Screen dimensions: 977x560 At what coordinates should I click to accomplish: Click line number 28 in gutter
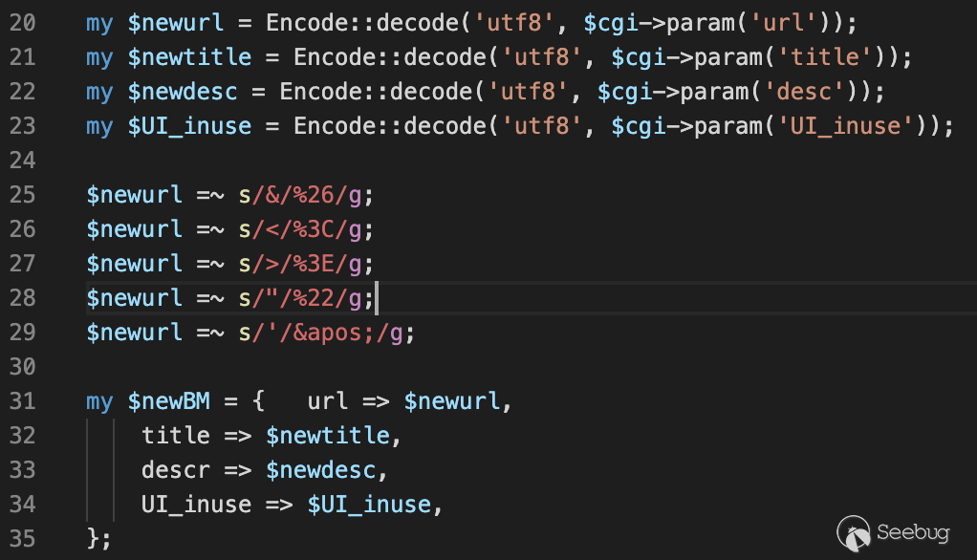click(22, 298)
